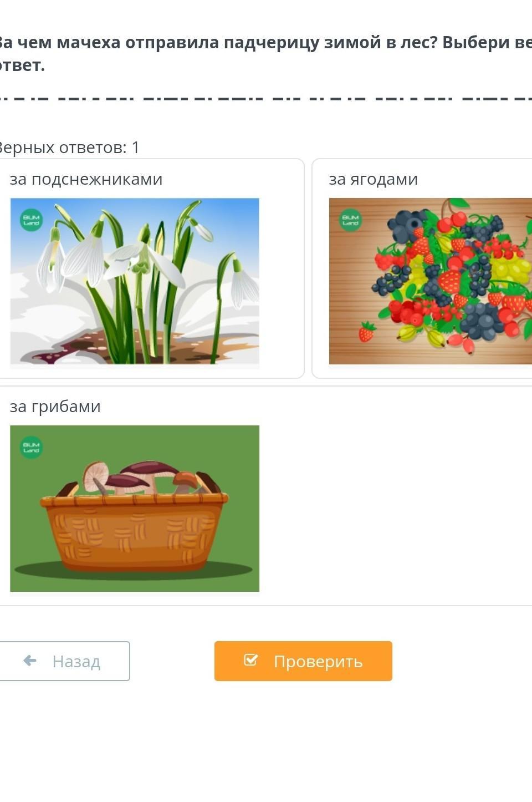This screenshot has height=802, width=532.
Task: Select the berries picture
Action: pyautogui.click(x=431, y=281)
